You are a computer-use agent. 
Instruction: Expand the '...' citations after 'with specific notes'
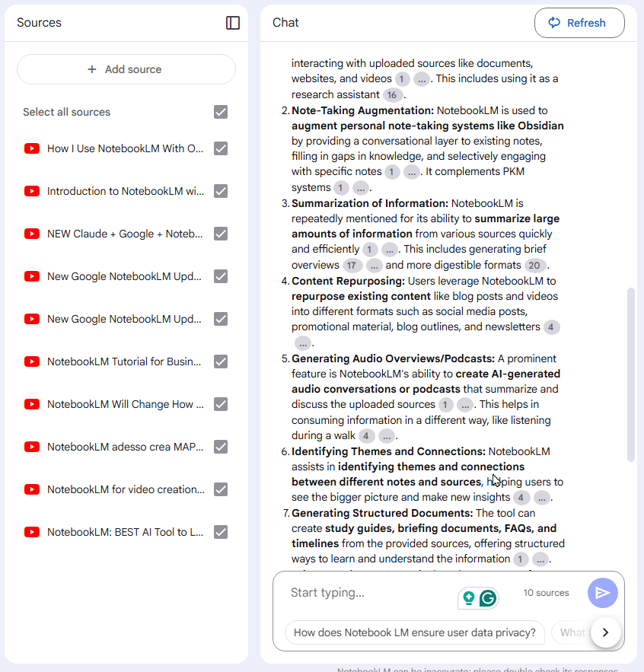(412, 172)
